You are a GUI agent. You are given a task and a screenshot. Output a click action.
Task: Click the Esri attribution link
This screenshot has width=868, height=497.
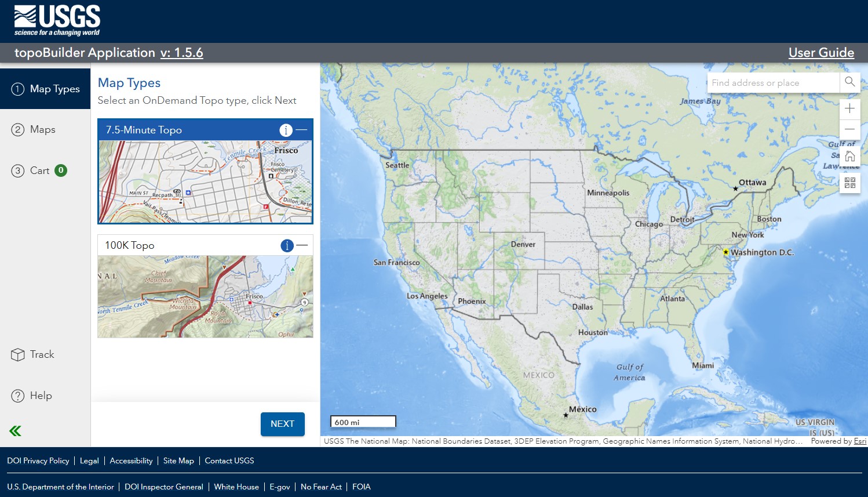coord(860,441)
